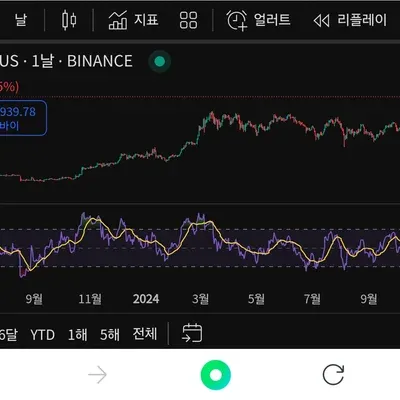Click the 5월 label on time axis
Viewport: 400px width, 400px height.
pyautogui.click(x=256, y=299)
